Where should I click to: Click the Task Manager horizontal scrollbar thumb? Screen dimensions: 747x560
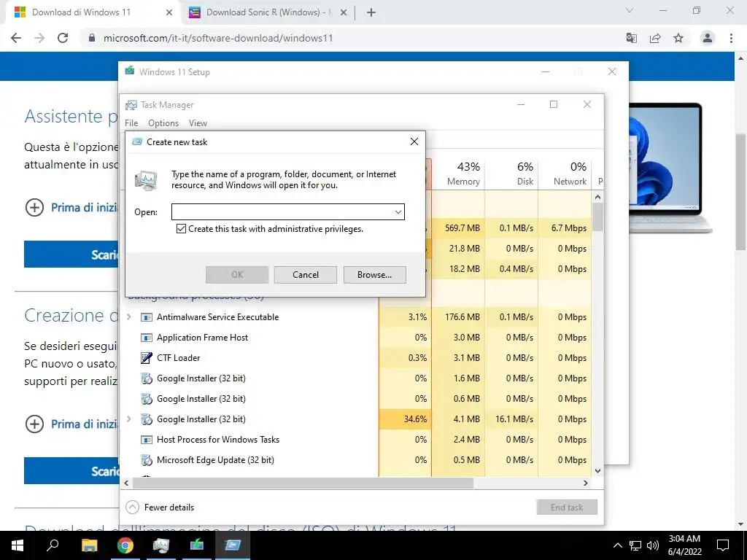click(x=303, y=483)
